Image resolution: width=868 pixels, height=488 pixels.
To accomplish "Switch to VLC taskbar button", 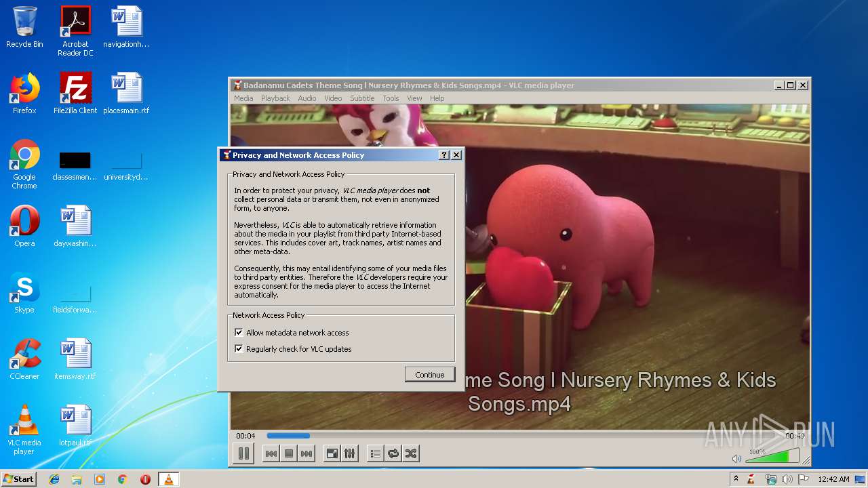I will [168, 479].
